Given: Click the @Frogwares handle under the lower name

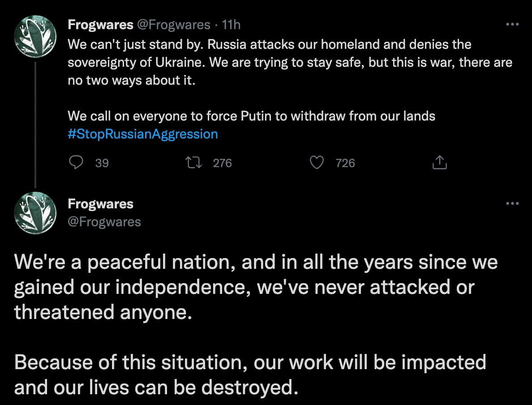Looking at the screenshot, I should [104, 222].
